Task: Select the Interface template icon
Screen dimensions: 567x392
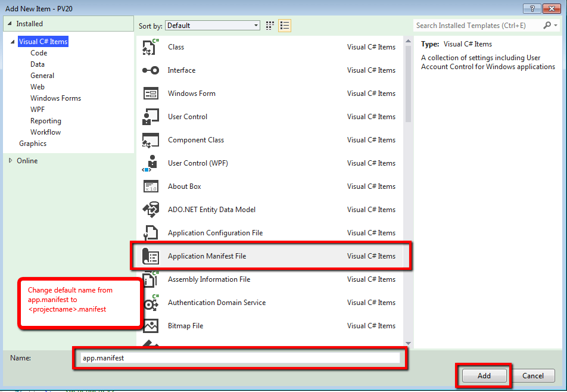Action: (x=151, y=70)
